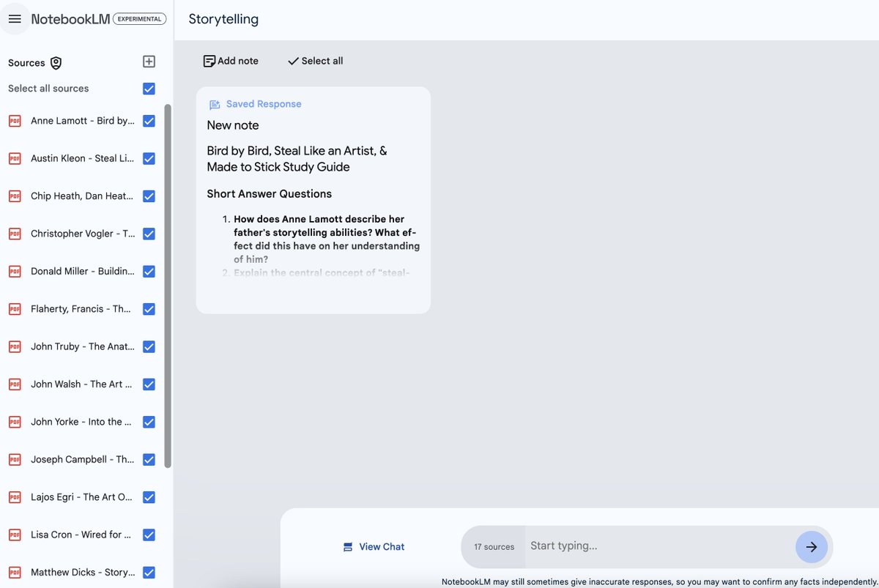Click PDF icon for Anne Lamott source
The image size is (879, 588).
15,121
